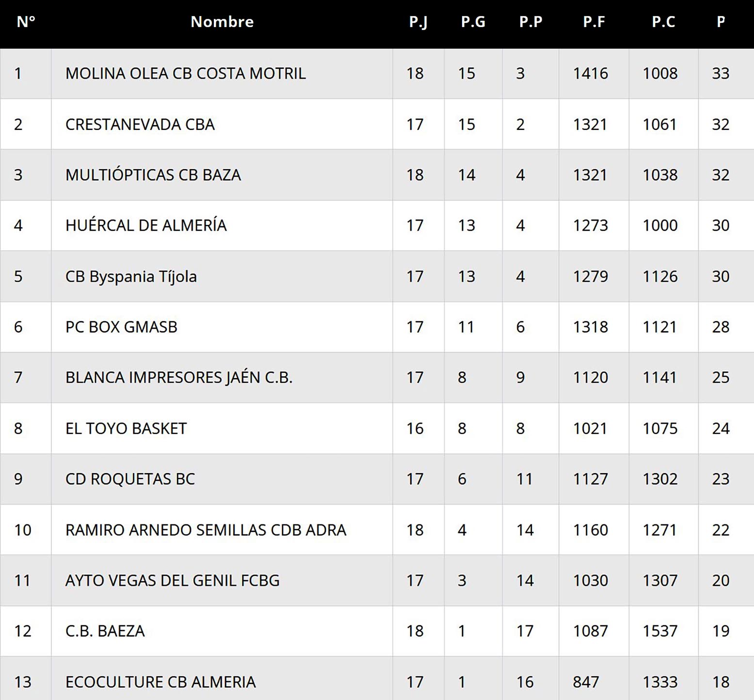Open MULTIÓPTICAS CB BAZA row

click(153, 175)
